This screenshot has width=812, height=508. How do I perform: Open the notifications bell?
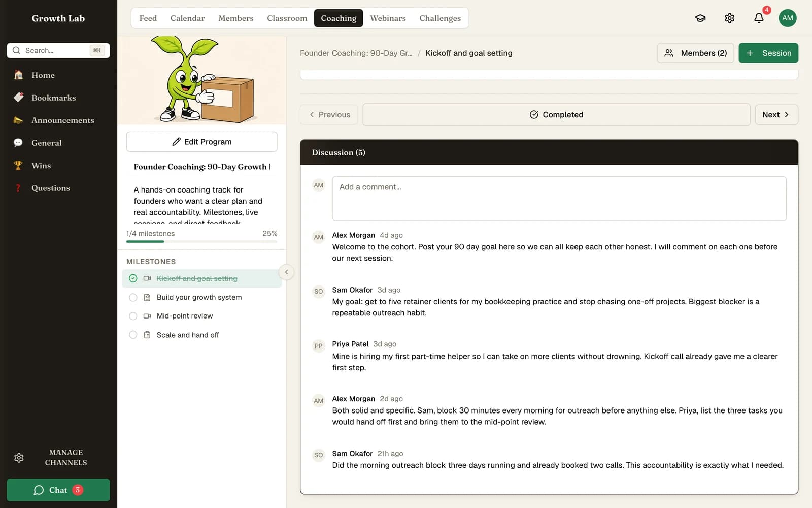click(x=759, y=18)
